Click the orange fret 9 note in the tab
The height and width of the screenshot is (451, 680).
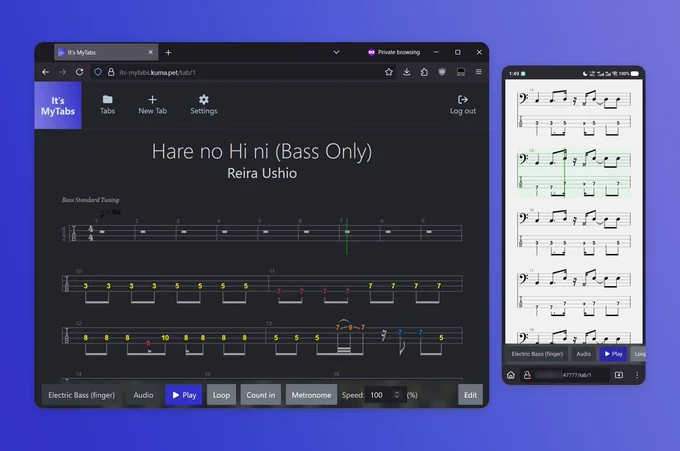pyautogui.click(x=350, y=327)
